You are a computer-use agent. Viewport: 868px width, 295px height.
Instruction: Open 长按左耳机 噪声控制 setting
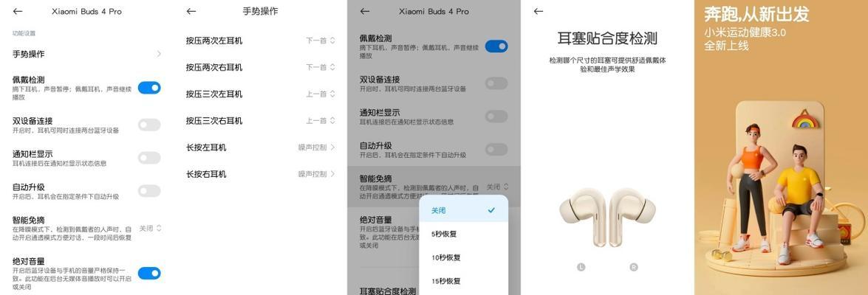pyautogui.click(x=317, y=147)
